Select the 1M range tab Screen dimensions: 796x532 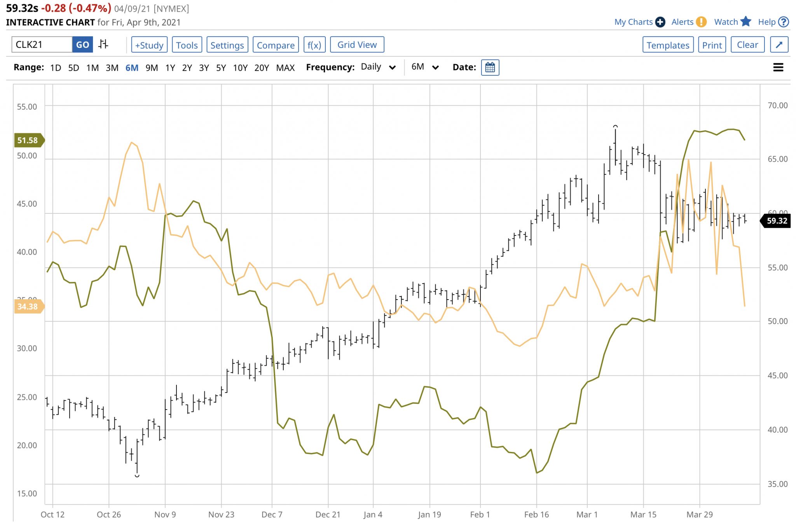click(x=93, y=67)
